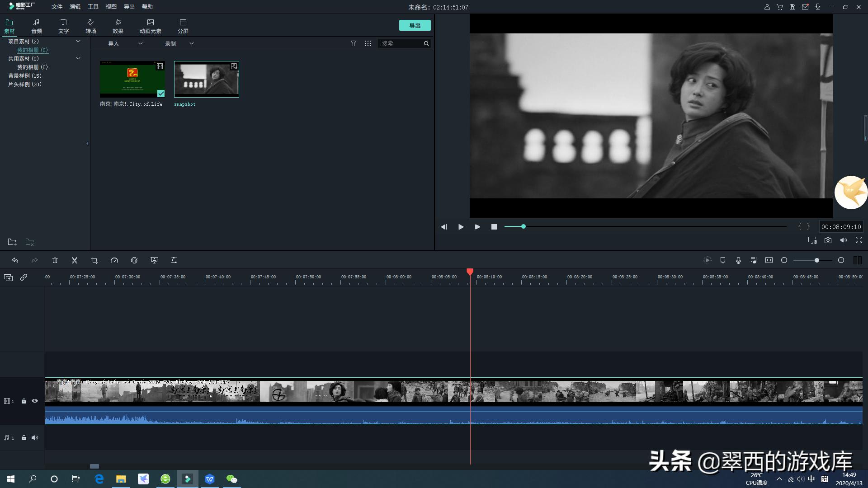Collapse the 项目素材 tree section
The width and height of the screenshot is (868, 488).
coord(78,41)
